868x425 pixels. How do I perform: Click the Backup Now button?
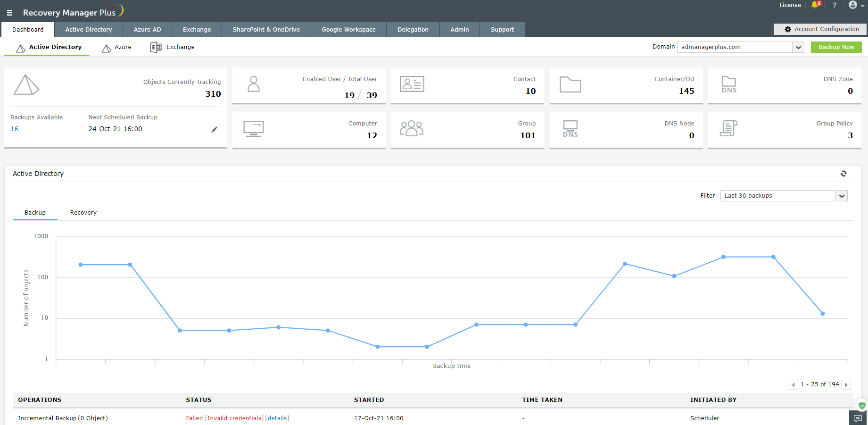click(x=836, y=47)
